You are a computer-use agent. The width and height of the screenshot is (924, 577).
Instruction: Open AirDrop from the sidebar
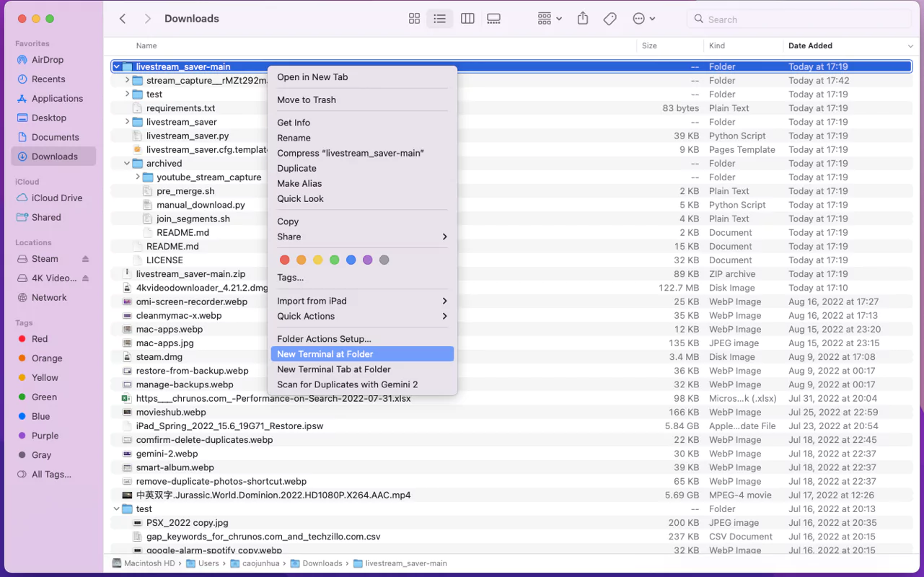[x=48, y=60]
